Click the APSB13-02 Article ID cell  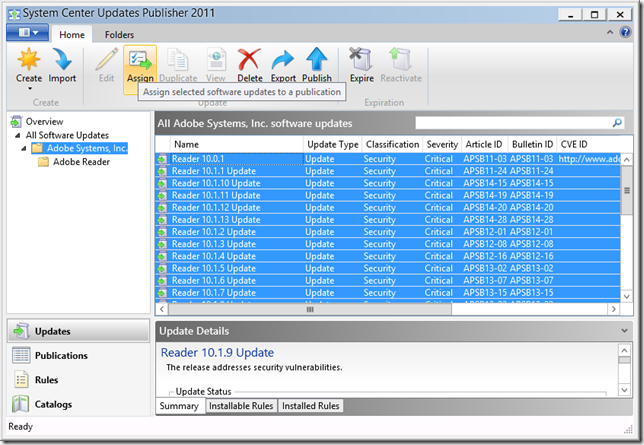pyautogui.click(x=485, y=268)
